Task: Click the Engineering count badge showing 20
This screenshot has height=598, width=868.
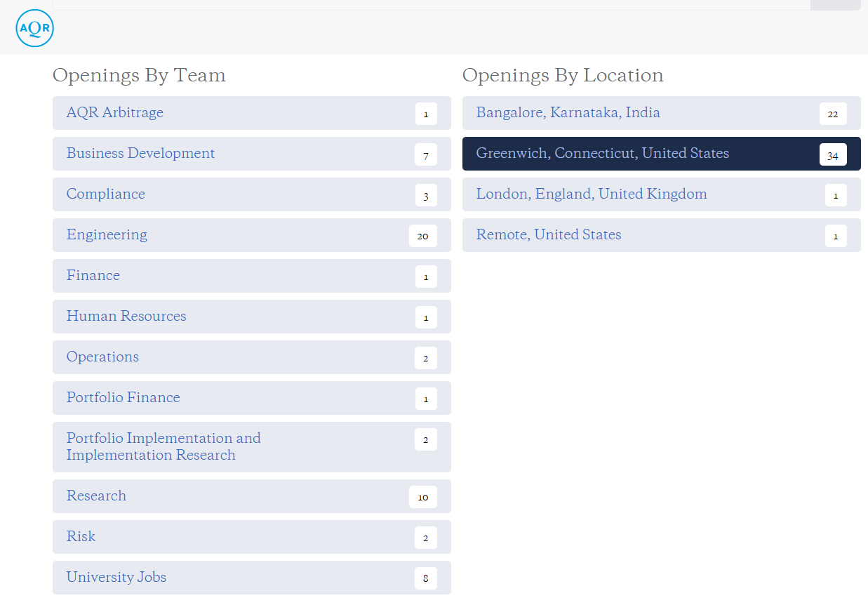Action: [422, 236]
